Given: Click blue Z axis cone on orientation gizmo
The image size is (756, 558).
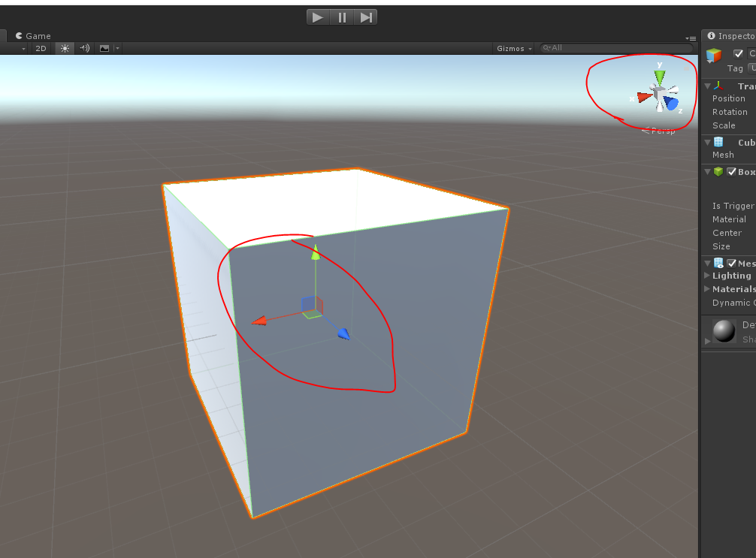Looking at the screenshot, I should tap(670, 103).
